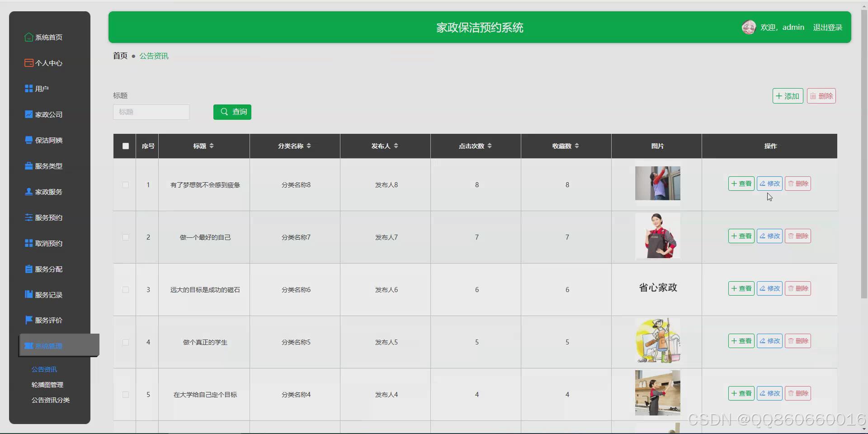Viewport: 868px width, 434px height.
Task: Click the home icon beside 系统首页
Action: pos(29,37)
